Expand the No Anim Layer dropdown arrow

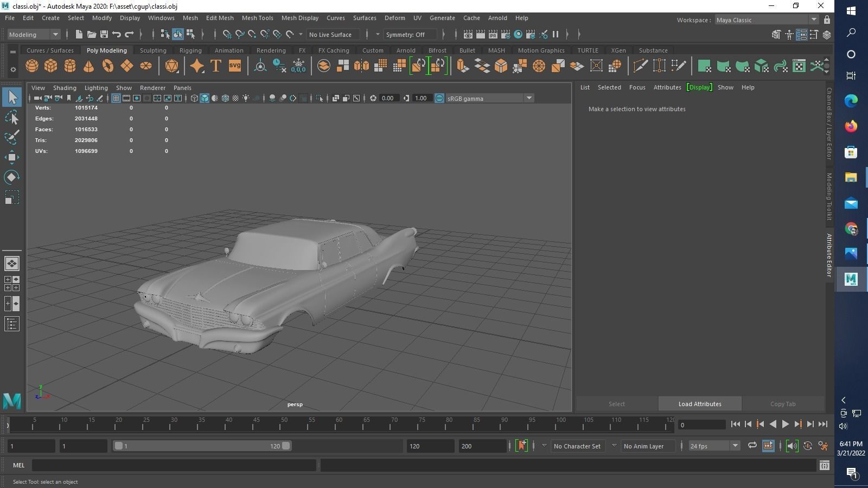(x=614, y=446)
